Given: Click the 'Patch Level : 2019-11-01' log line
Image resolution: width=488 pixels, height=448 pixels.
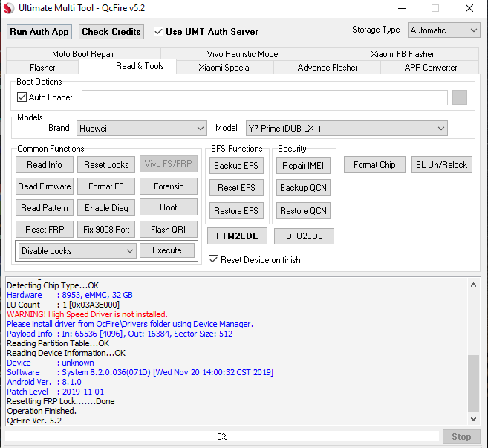Looking at the screenshot, I should click(56, 392).
